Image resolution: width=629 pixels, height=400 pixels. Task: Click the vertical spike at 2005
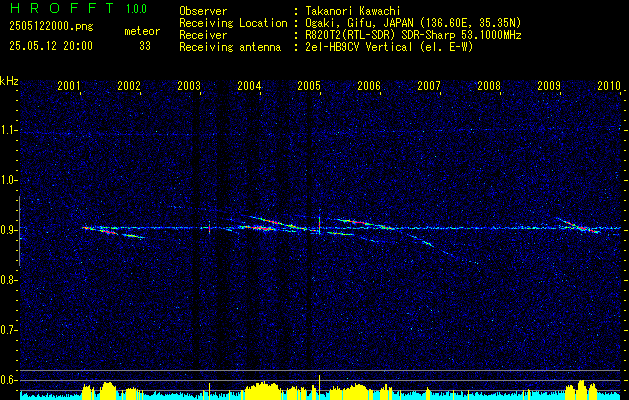pyautogui.click(x=319, y=225)
